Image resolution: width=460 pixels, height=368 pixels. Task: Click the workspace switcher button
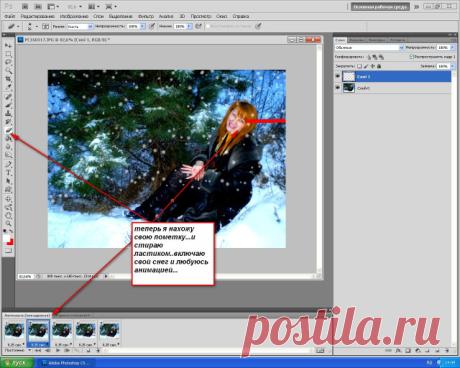[380, 6]
